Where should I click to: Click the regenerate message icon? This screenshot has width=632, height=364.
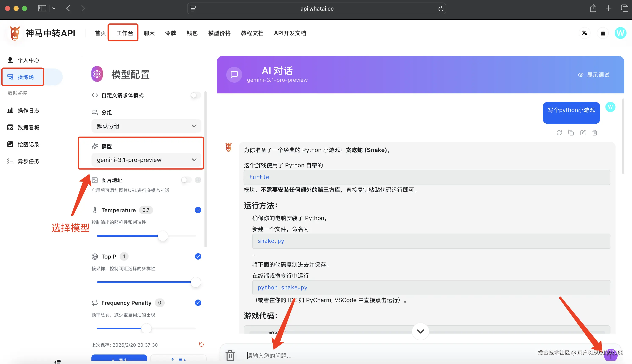coord(559,133)
